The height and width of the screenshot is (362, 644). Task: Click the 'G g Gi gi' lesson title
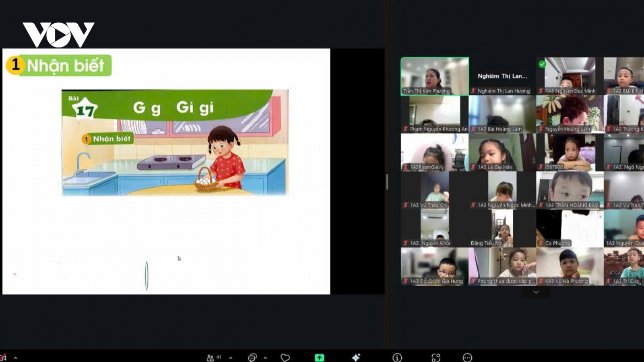(x=173, y=107)
